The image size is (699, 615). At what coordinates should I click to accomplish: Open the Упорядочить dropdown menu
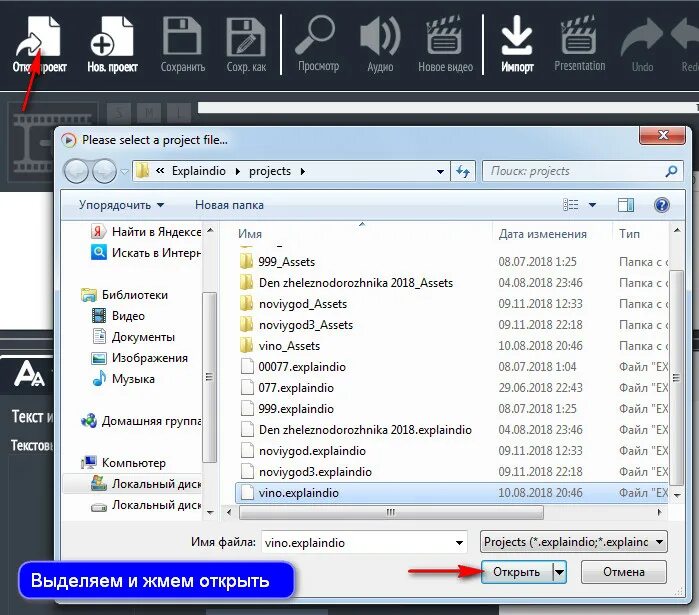121,205
